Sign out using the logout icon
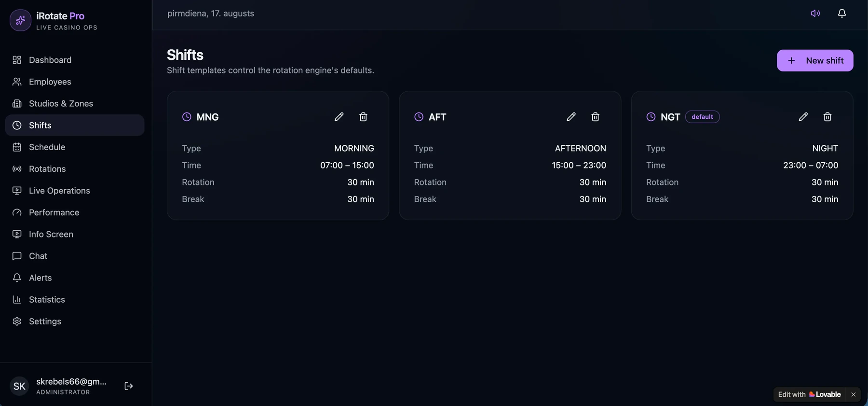 129,386
